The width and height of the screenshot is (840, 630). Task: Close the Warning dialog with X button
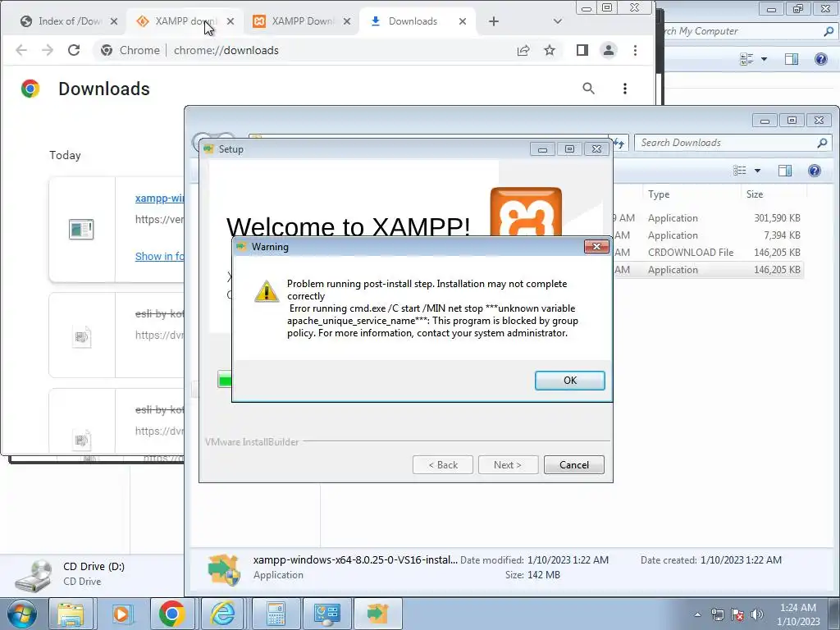click(x=596, y=246)
